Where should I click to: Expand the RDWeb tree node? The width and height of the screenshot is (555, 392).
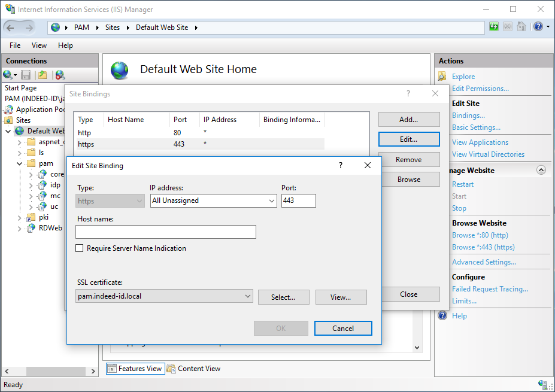[x=20, y=228]
